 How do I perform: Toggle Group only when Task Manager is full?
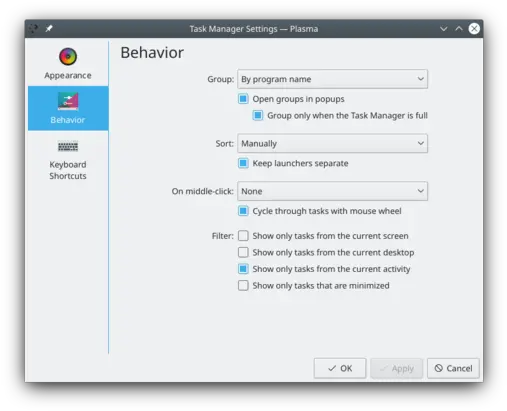258,116
